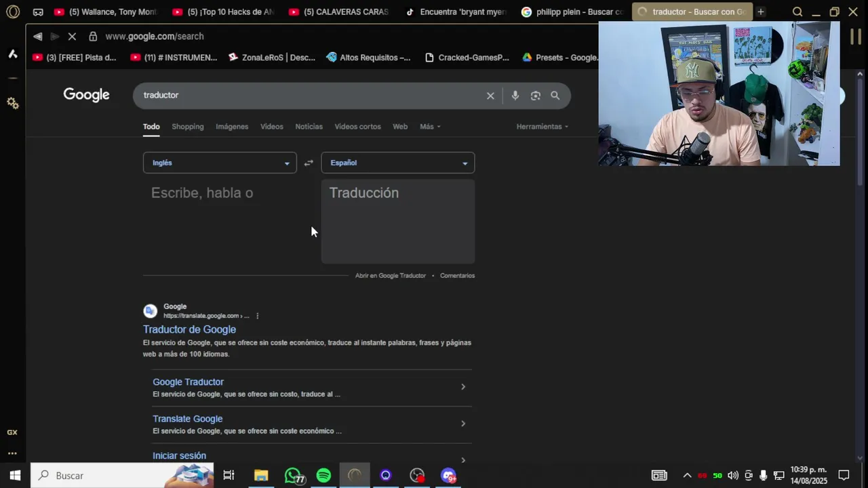The height and width of the screenshot is (488, 868).
Task: Switch to philipp plein search browser tab
Action: pos(572,12)
